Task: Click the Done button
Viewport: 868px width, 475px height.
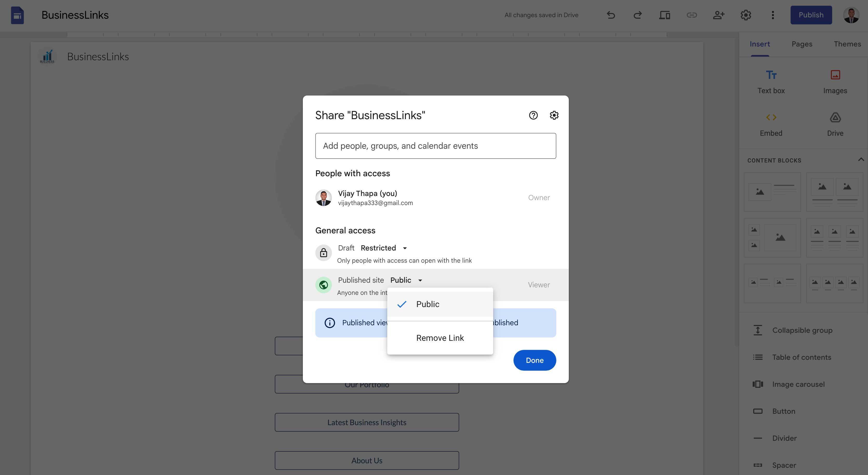Action: (535, 360)
